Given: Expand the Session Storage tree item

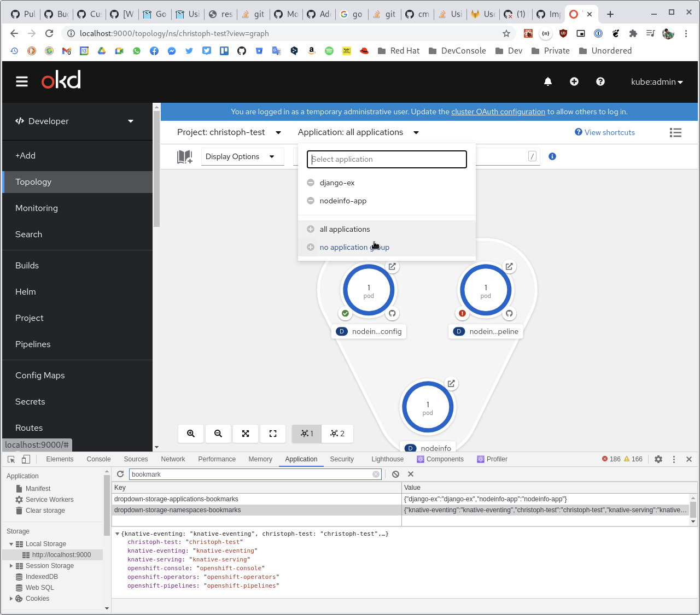Looking at the screenshot, I should point(11,566).
